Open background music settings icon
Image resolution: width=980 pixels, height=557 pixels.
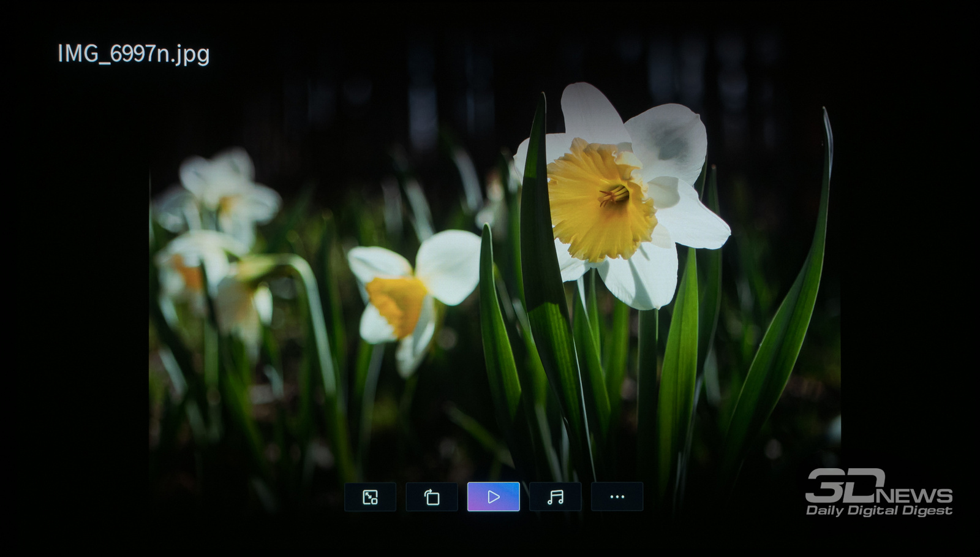(x=556, y=496)
